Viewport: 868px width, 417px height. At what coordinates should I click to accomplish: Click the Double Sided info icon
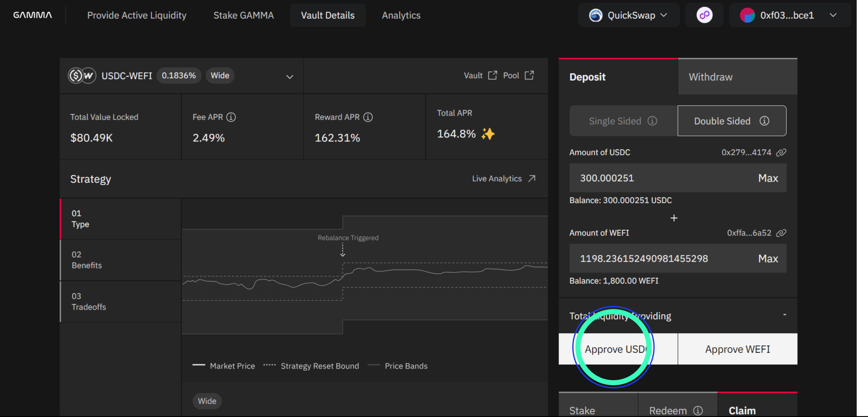coord(764,121)
